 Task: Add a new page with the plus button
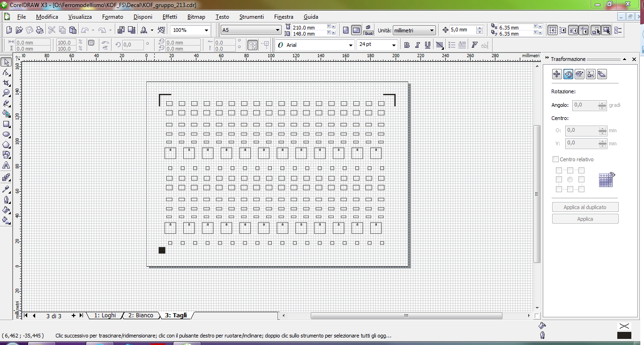click(x=73, y=315)
